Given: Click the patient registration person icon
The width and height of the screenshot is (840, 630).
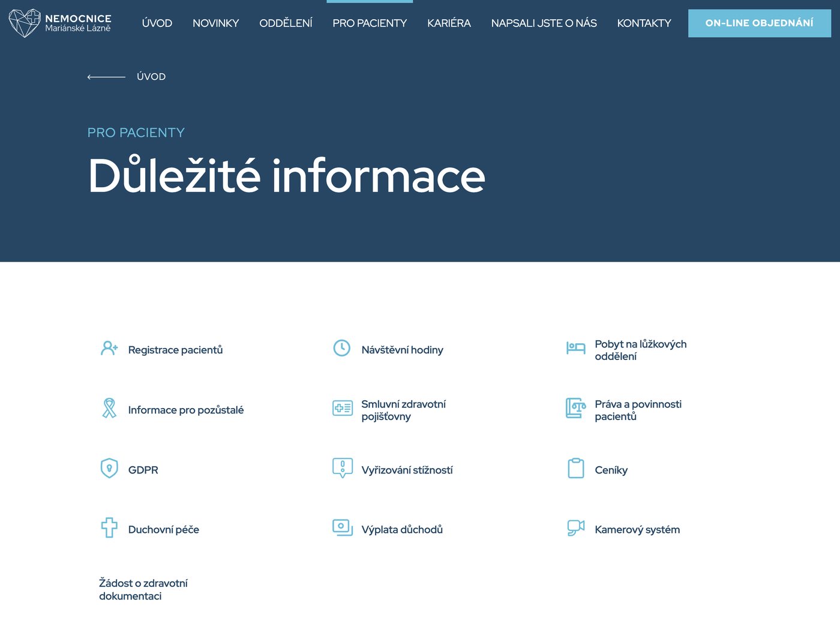Looking at the screenshot, I should [x=109, y=348].
